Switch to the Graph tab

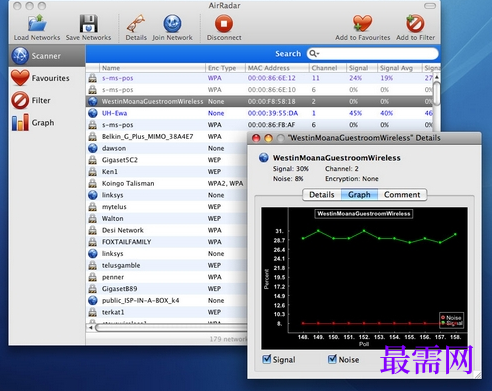(359, 195)
